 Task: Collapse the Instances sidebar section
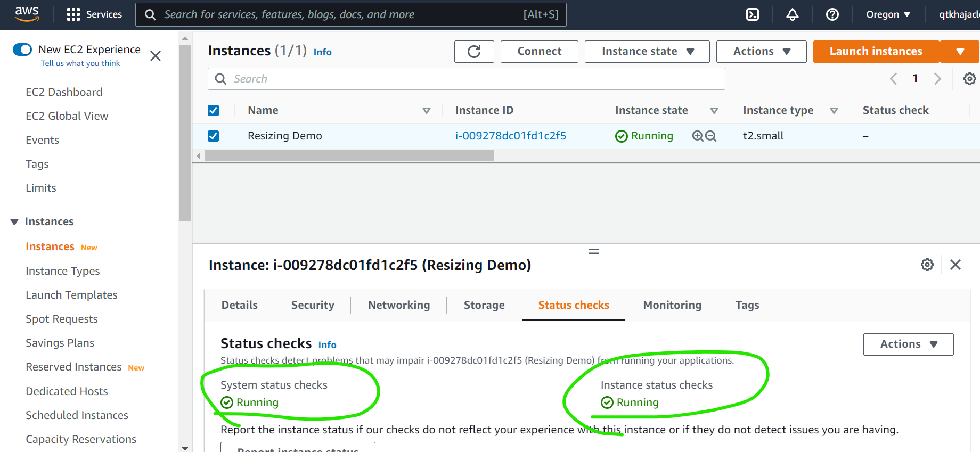pos(14,221)
